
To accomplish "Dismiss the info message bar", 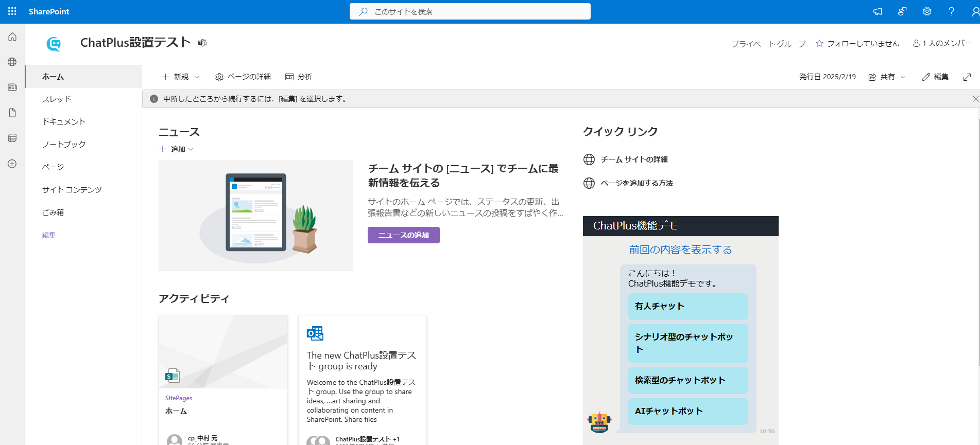I will point(975,99).
